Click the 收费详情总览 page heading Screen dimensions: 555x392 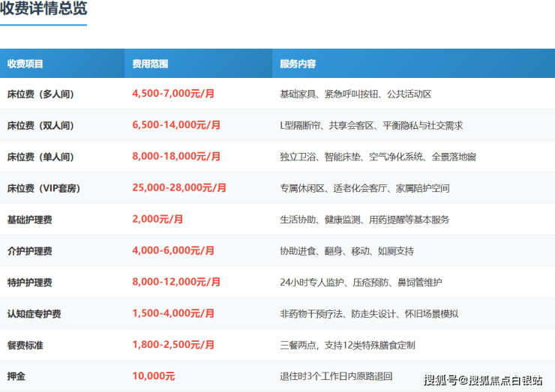click(43, 9)
